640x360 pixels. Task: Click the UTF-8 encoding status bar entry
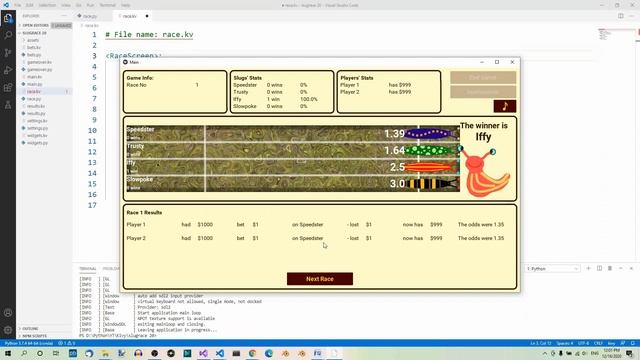coord(583,343)
